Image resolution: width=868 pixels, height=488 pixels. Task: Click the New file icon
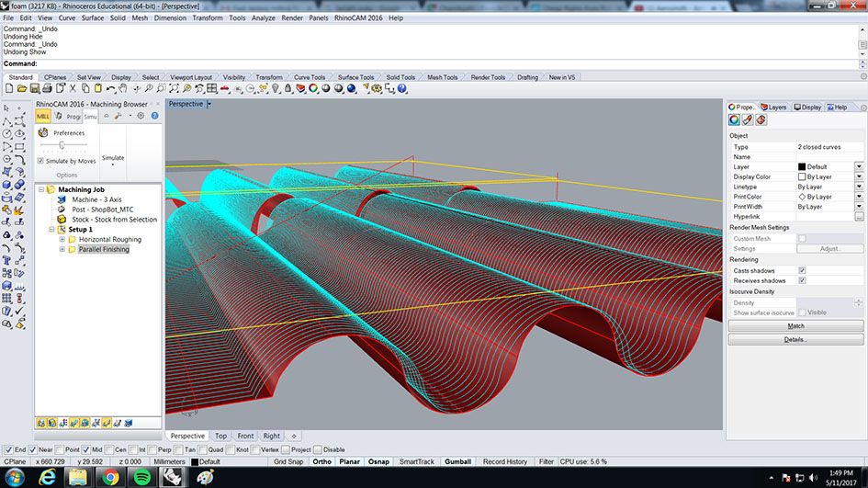[9, 88]
